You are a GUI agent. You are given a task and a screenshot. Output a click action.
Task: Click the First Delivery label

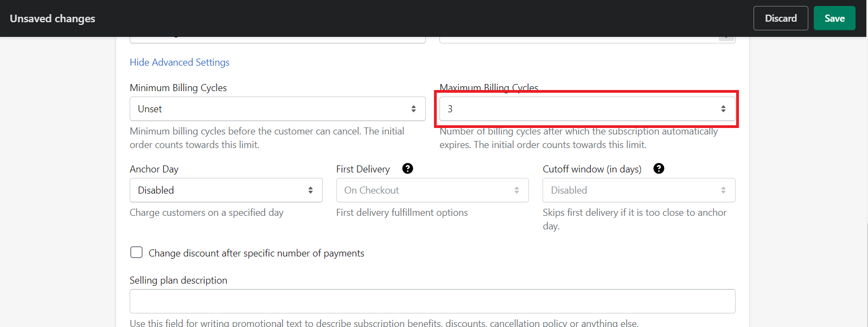tap(363, 169)
